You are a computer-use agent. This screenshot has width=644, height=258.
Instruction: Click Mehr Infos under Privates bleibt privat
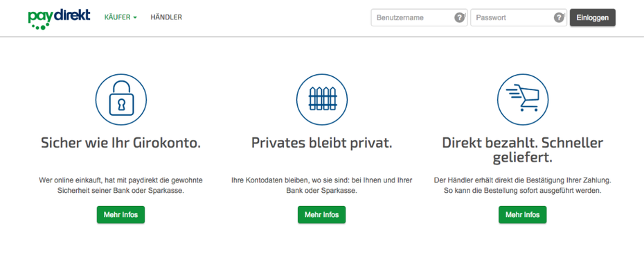[321, 215]
